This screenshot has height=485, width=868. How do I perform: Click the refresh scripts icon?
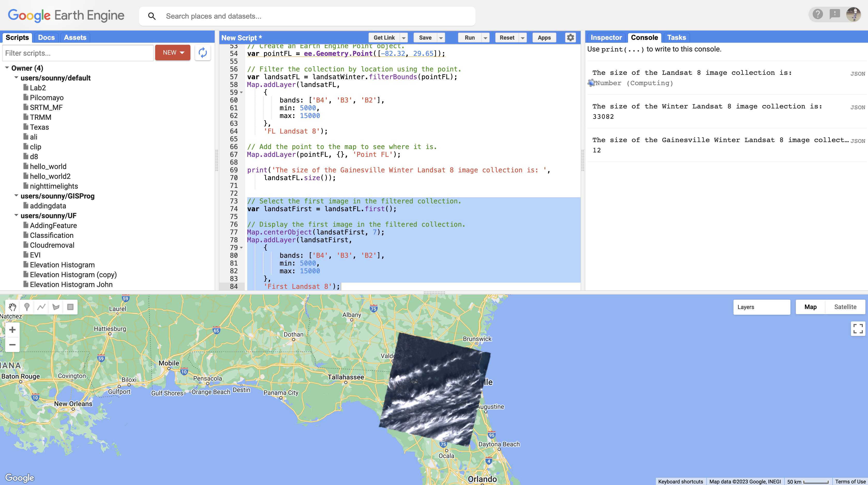(203, 53)
